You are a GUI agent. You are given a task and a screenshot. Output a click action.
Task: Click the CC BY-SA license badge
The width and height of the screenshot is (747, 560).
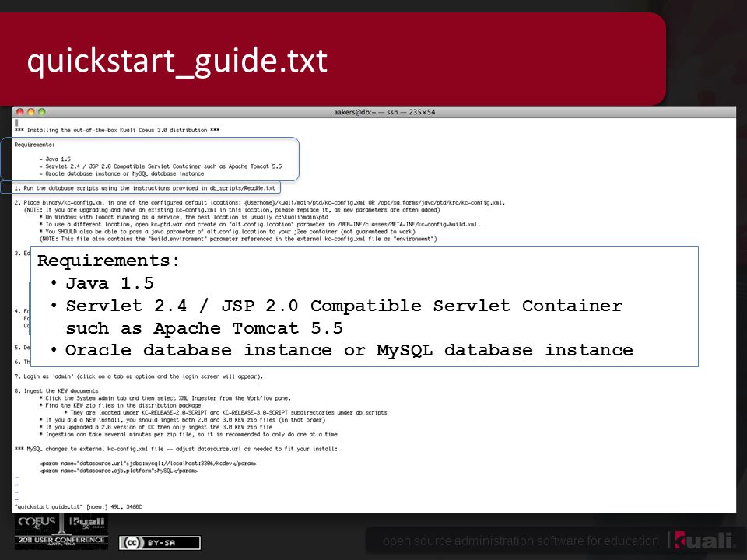[x=160, y=542]
